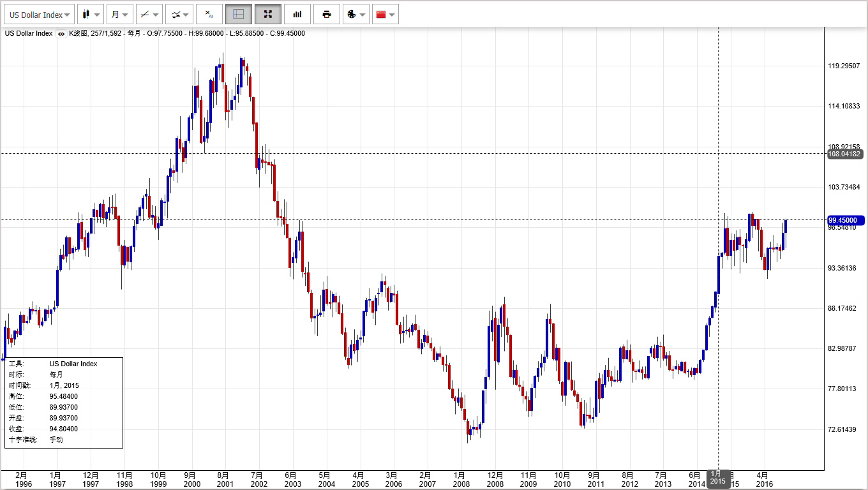This screenshot has width=868, height=490.
Task: Click the 114.10833 price axis value
Action: (x=844, y=106)
